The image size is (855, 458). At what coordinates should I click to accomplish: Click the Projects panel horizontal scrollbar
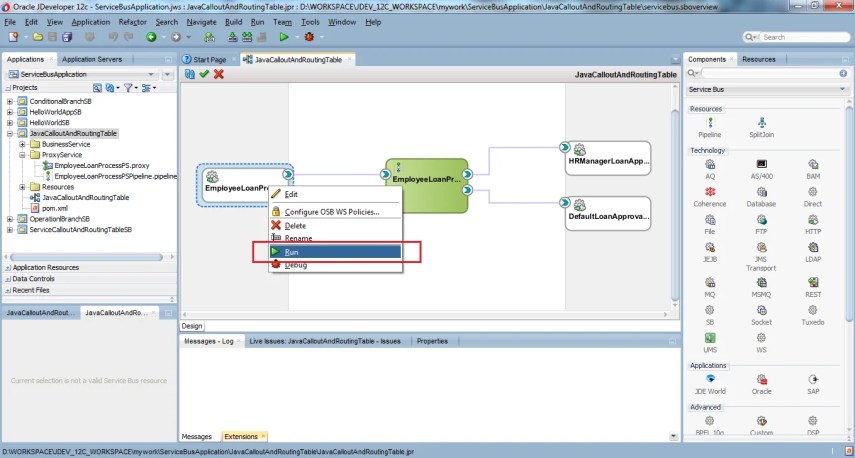click(x=86, y=257)
